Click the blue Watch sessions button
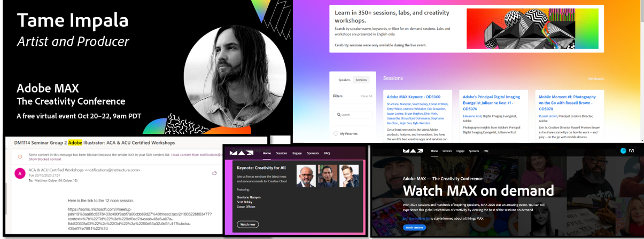This screenshot has height=239, width=644. (x=415, y=228)
